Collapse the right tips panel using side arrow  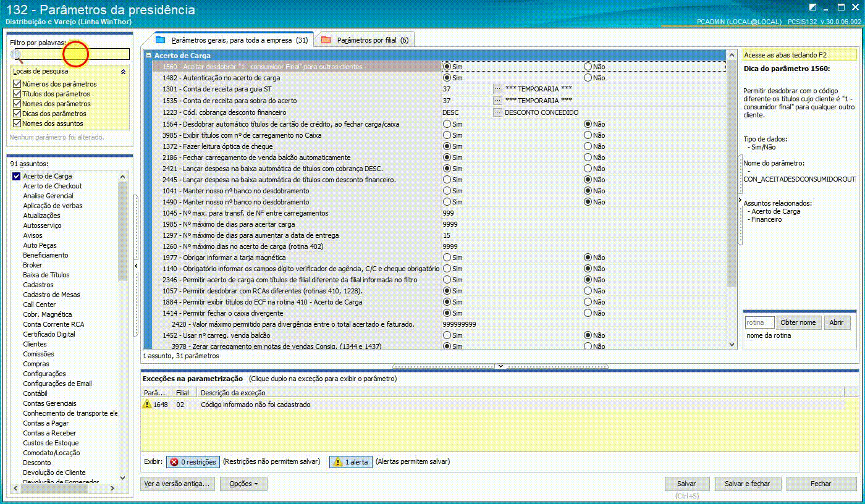tap(740, 200)
